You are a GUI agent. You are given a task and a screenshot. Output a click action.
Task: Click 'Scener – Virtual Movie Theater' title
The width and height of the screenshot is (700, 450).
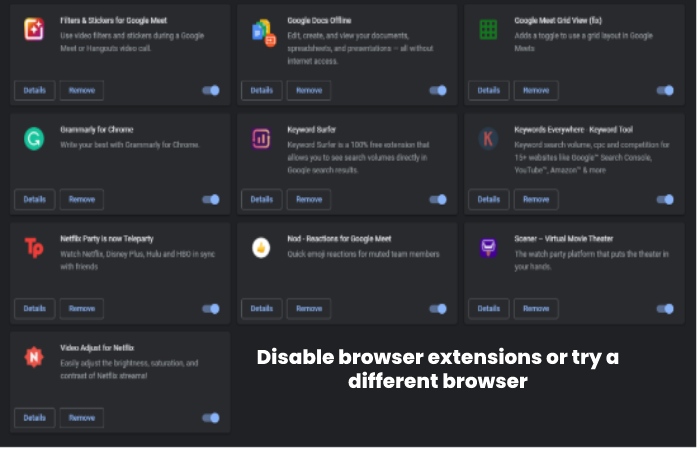click(564, 239)
